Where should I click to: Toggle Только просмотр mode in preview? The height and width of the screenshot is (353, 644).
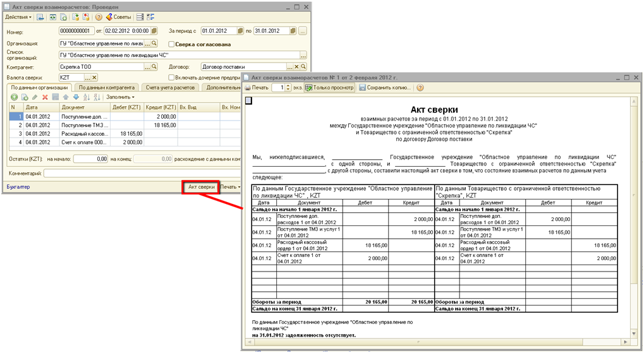point(329,88)
